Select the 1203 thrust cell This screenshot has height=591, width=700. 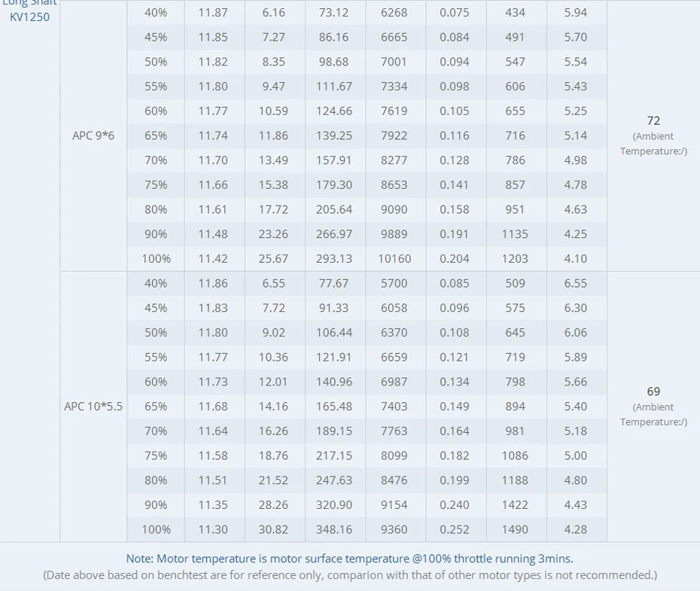click(515, 259)
